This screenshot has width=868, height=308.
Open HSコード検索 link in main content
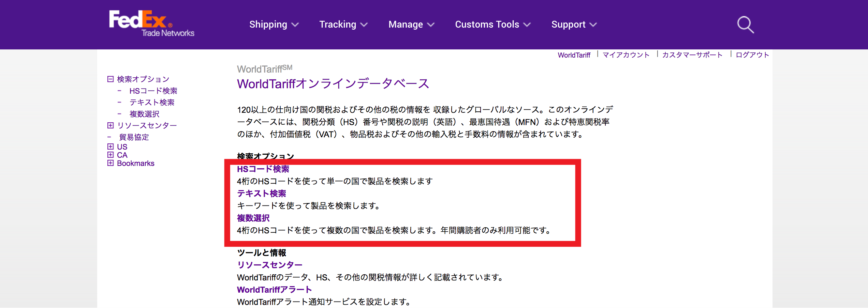click(263, 169)
